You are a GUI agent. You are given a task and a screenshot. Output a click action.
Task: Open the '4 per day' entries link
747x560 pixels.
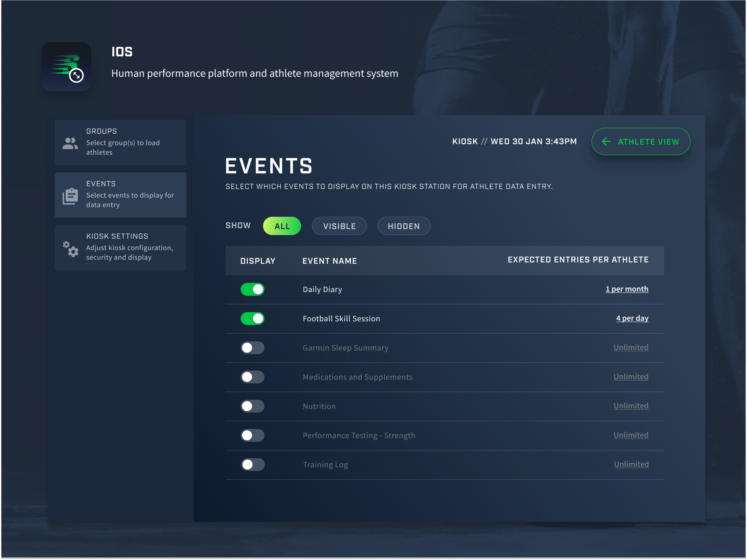632,318
